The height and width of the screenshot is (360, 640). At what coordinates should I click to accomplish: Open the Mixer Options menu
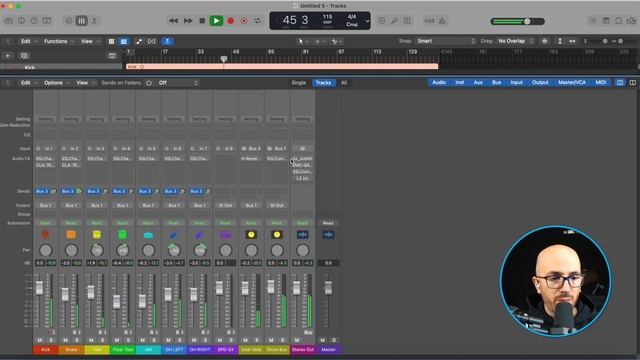coord(56,83)
